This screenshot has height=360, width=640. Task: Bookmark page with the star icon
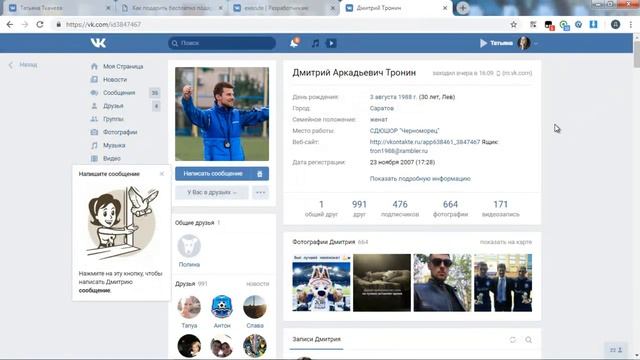pos(513,24)
